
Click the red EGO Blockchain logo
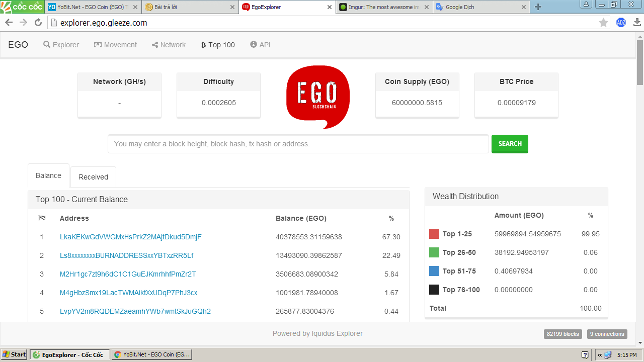pyautogui.click(x=318, y=97)
